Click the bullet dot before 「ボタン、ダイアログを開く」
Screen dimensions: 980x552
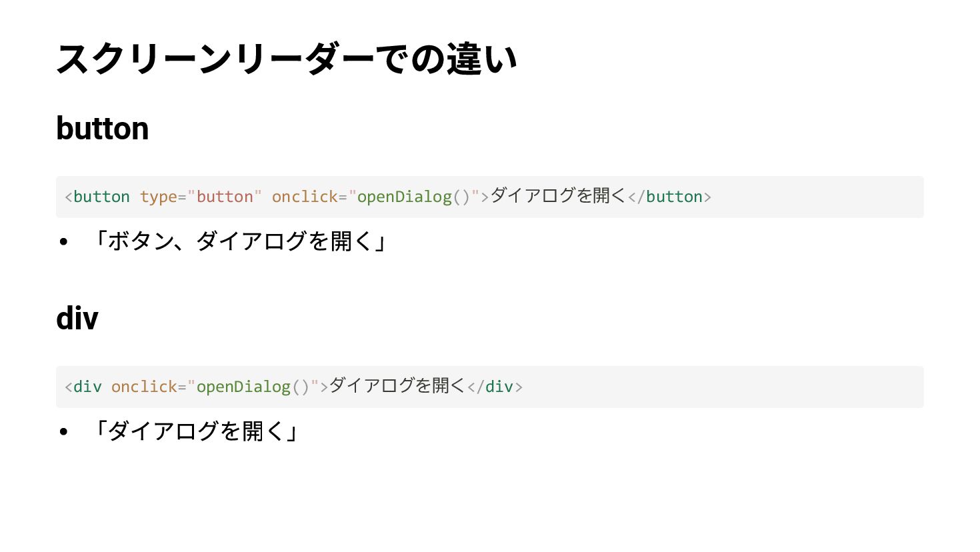63,242
